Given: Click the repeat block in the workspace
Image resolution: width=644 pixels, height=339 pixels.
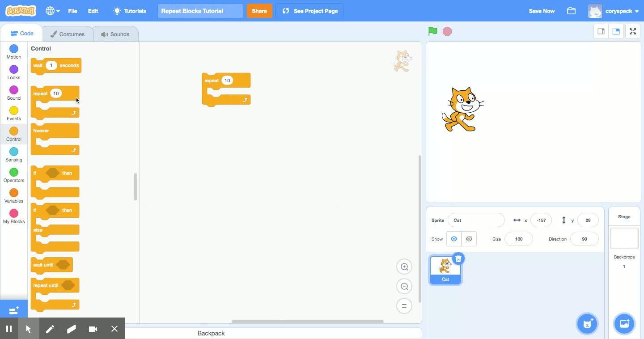Looking at the screenshot, I should pyautogui.click(x=226, y=89).
